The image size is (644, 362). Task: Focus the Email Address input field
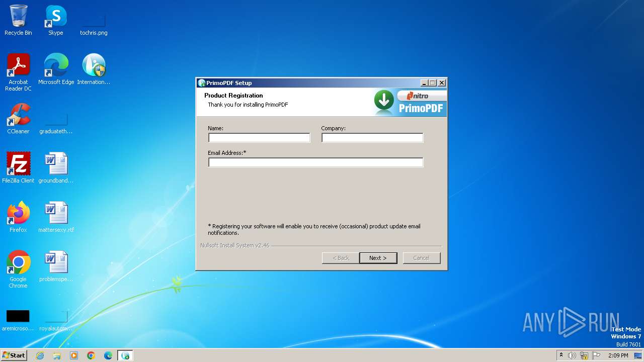pyautogui.click(x=316, y=162)
